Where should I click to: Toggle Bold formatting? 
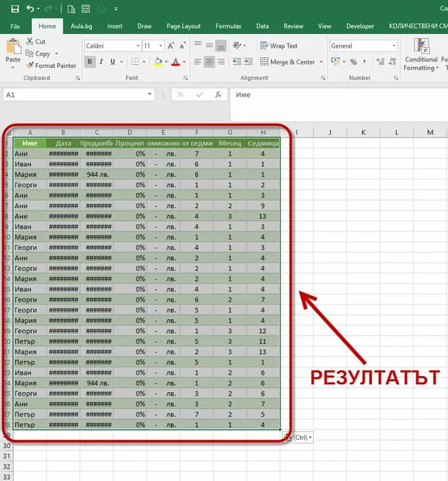pyautogui.click(x=90, y=61)
